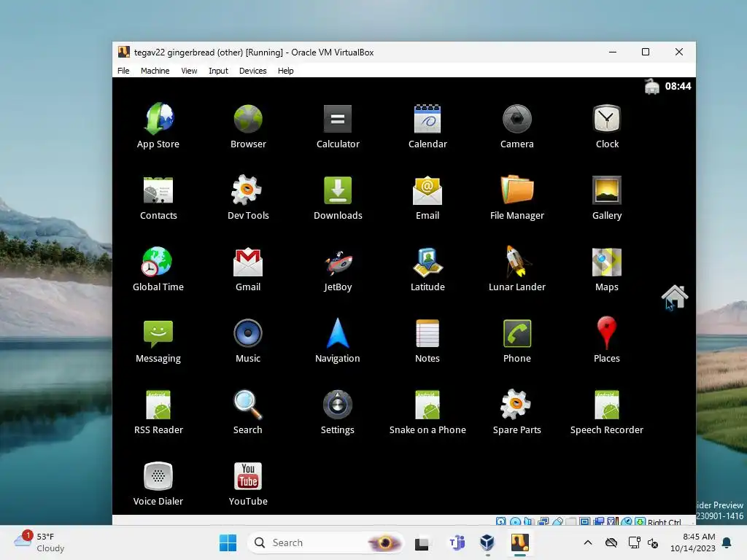
Task: Open the Contacts app
Action: click(158, 197)
